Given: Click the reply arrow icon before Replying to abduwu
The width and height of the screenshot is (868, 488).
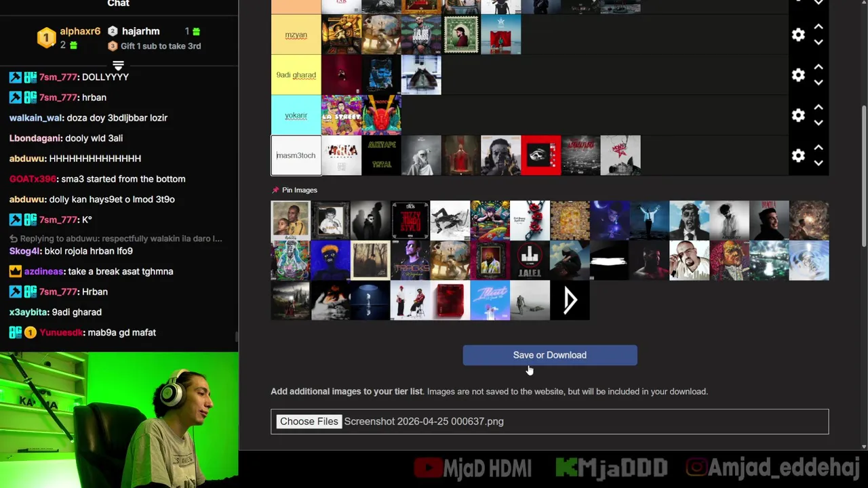Looking at the screenshot, I should (x=13, y=239).
